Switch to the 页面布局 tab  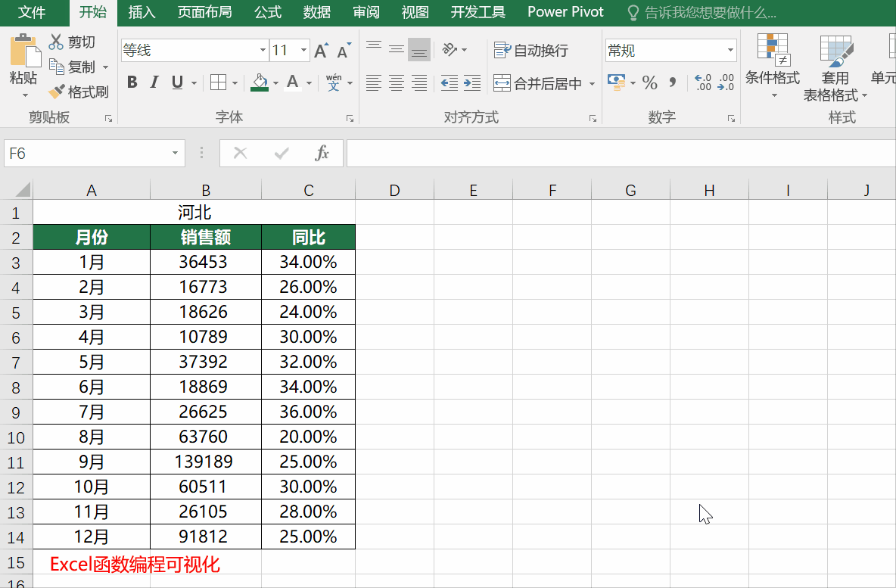pos(204,13)
